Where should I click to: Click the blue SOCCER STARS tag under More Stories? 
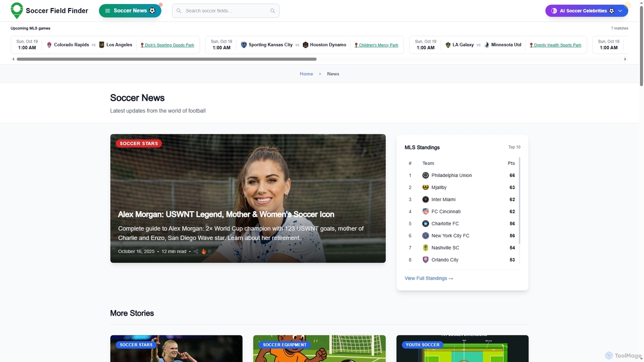click(x=136, y=345)
